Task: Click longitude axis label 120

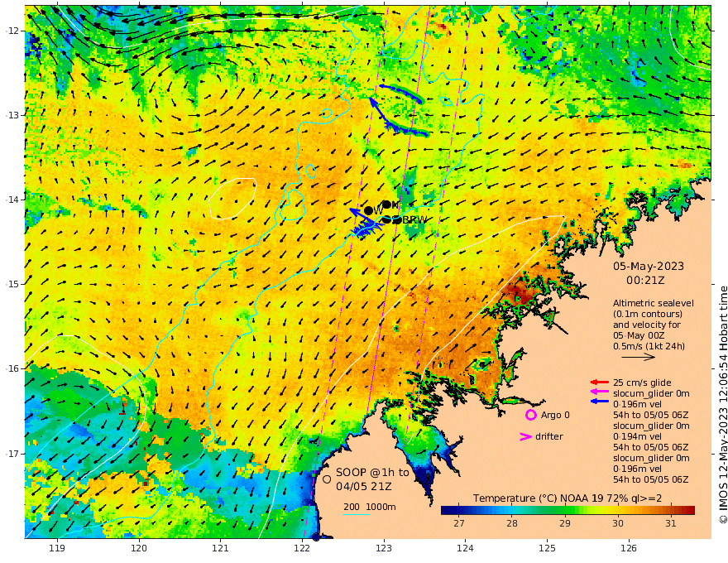Action: [x=139, y=548]
